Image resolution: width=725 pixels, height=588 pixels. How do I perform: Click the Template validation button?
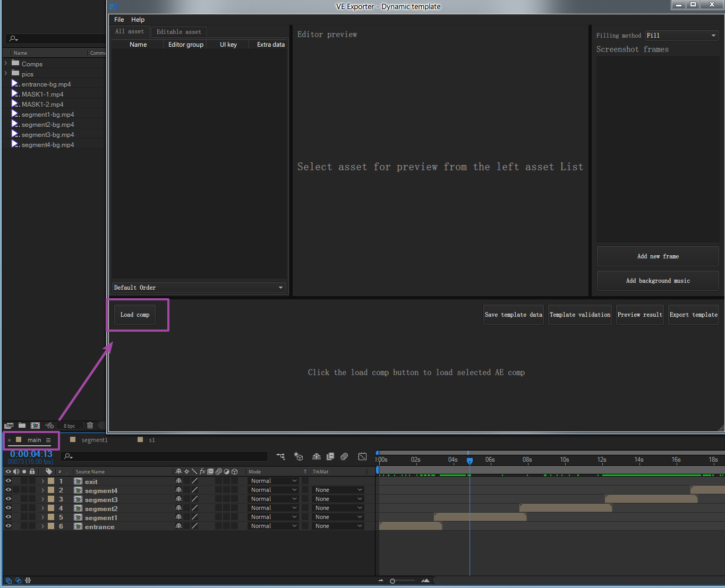[x=580, y=315]
